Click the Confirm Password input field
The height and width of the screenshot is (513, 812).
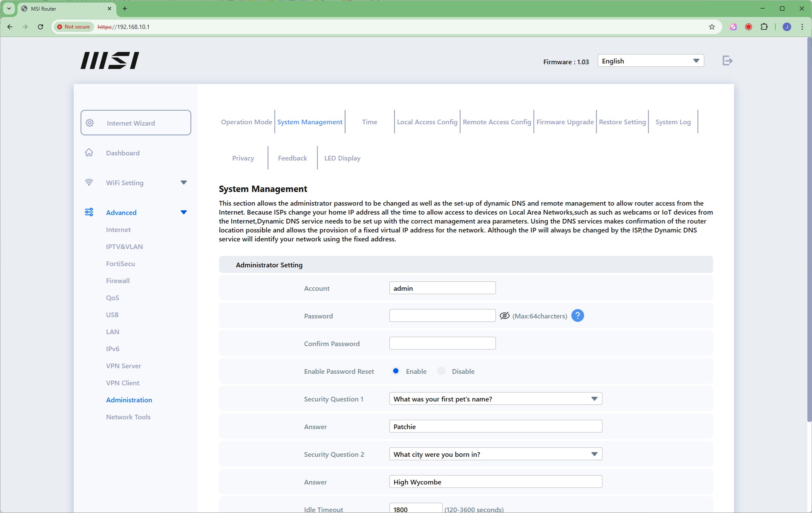point(442,344)
